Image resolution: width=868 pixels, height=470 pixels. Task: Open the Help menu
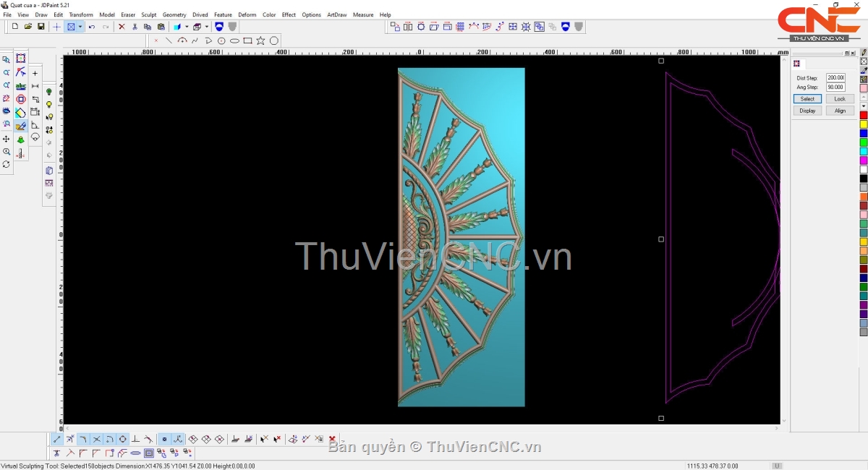385,14
